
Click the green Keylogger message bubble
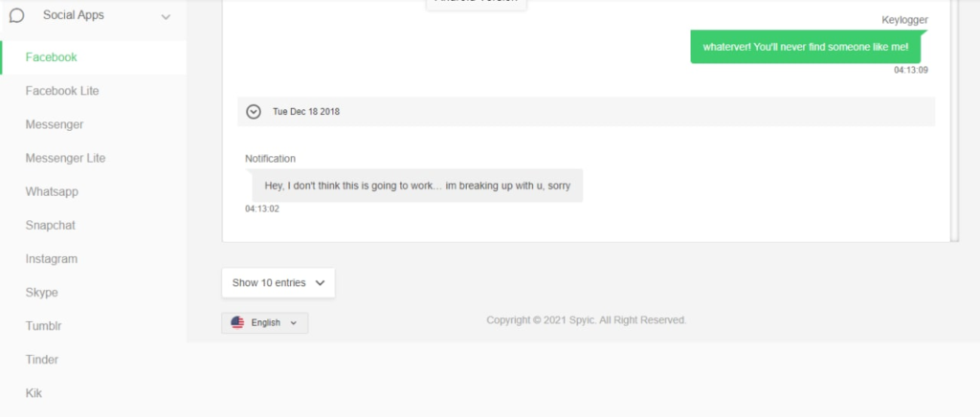[806, 47]
